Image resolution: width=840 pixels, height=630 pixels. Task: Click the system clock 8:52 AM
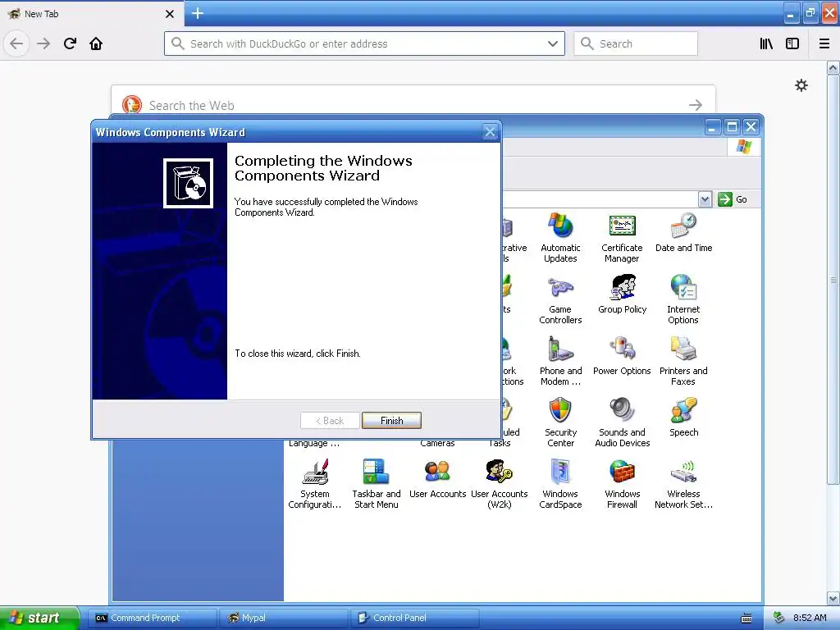810,618
